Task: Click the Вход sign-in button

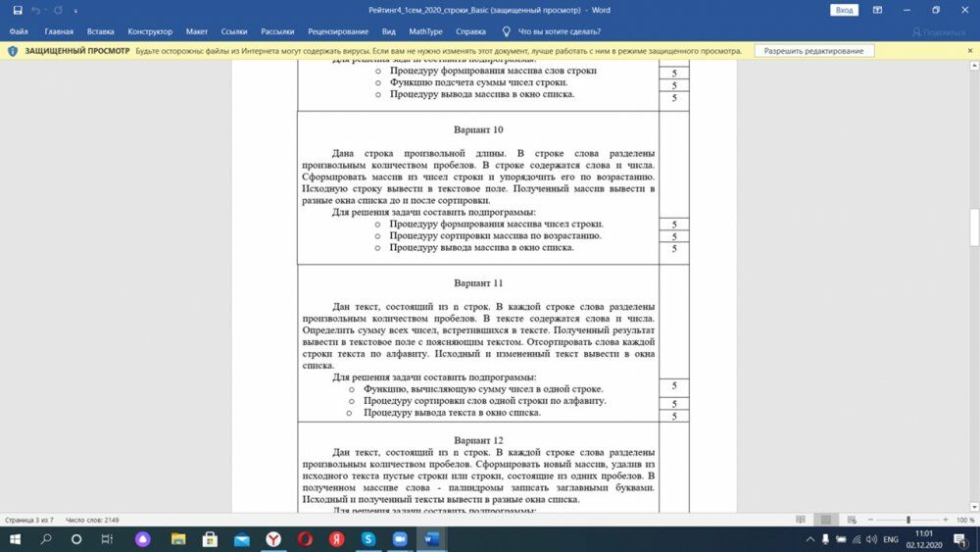Action: 844,10
